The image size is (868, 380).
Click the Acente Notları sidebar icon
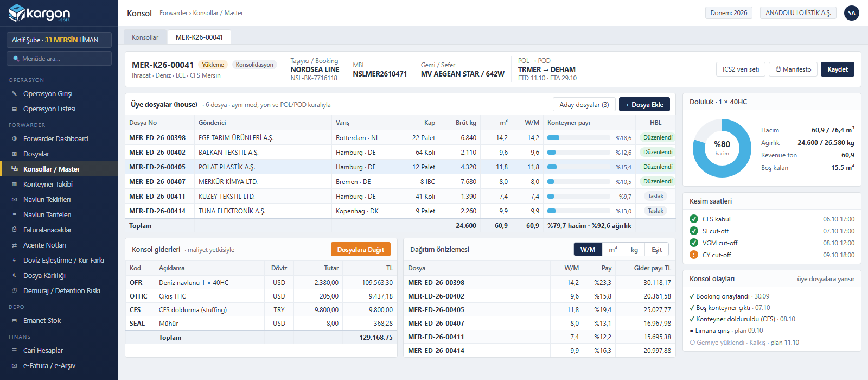tap(15, 245)
